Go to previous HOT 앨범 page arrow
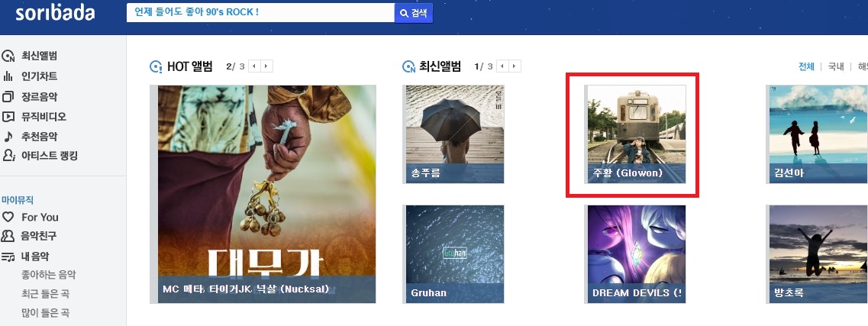868x326 pixels. pos(255,66)
